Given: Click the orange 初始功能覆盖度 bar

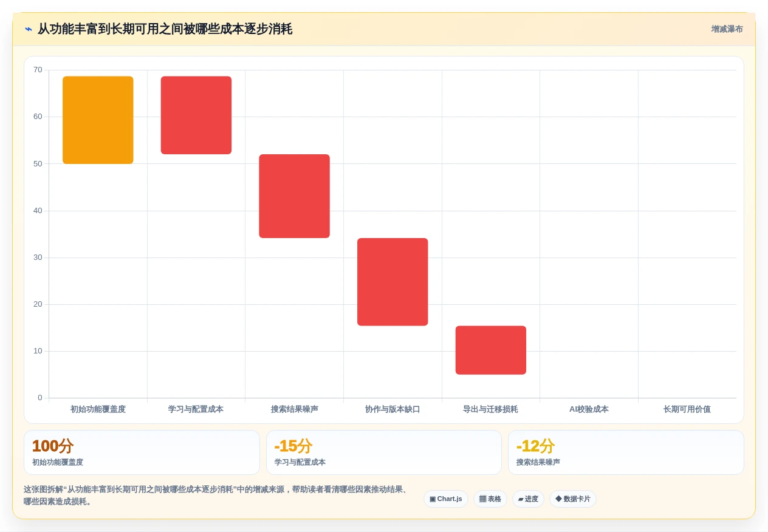Looking at the screenshot, I should [x=98, y=120].
